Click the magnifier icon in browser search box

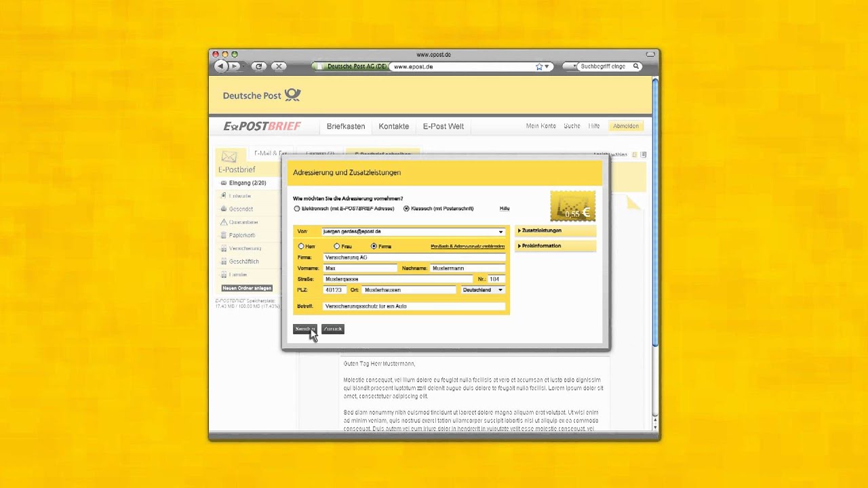click(x=636, y=66)
